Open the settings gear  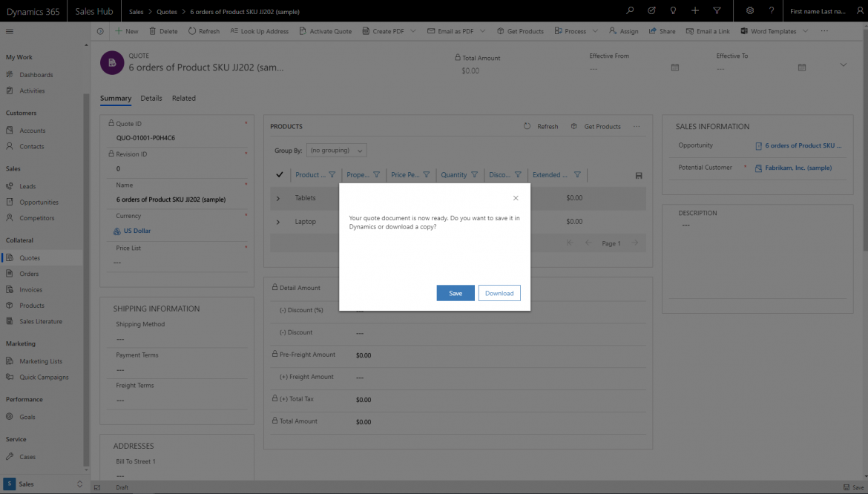pos(749,10)
